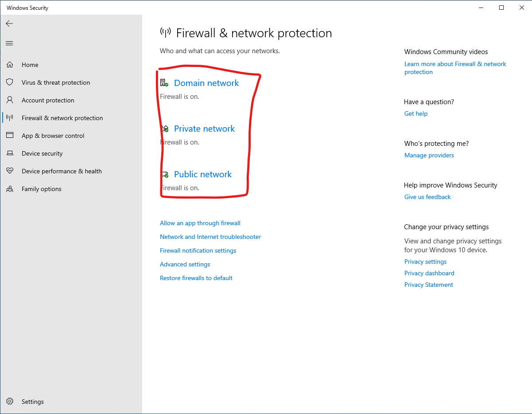Open Privacy dashboard link

click(429, 273)
